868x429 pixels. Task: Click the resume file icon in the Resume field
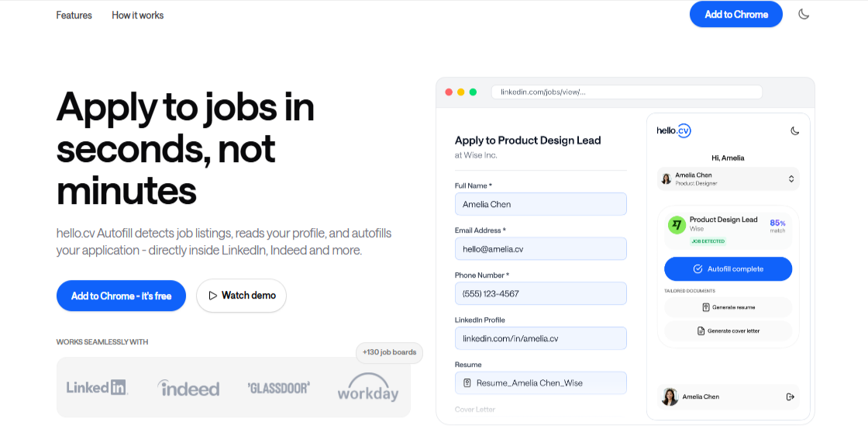click(x=467, y=382)
